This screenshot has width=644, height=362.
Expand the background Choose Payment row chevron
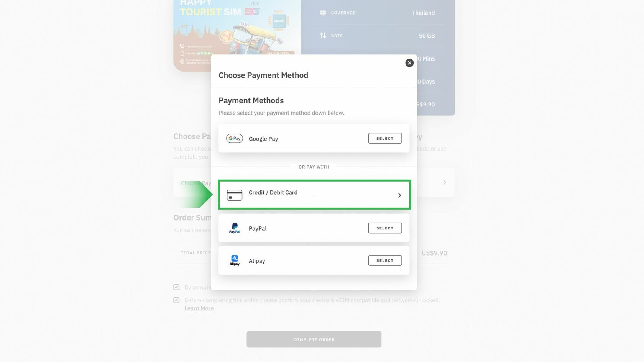coord(445,183)
